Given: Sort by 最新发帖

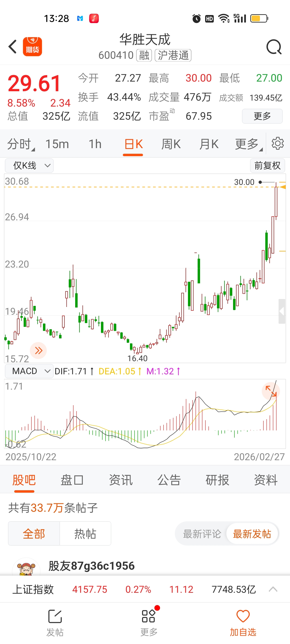Looking at the screenshot, I should 252,534.
